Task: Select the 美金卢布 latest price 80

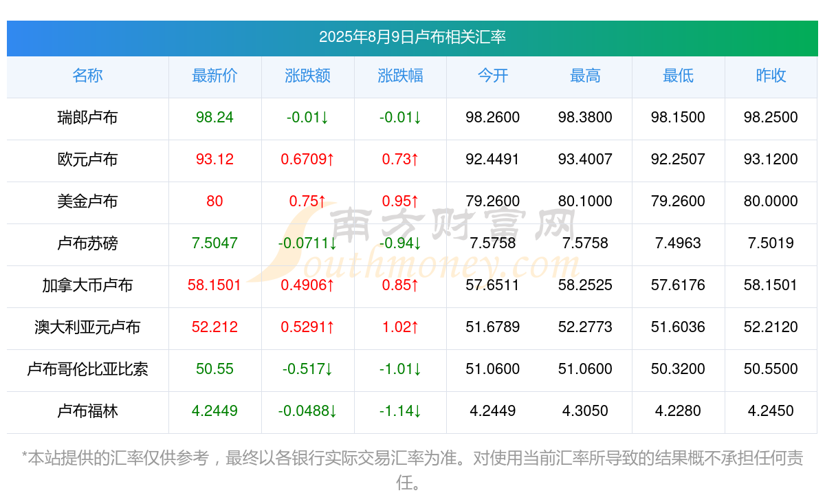Action: coord(214,201)
